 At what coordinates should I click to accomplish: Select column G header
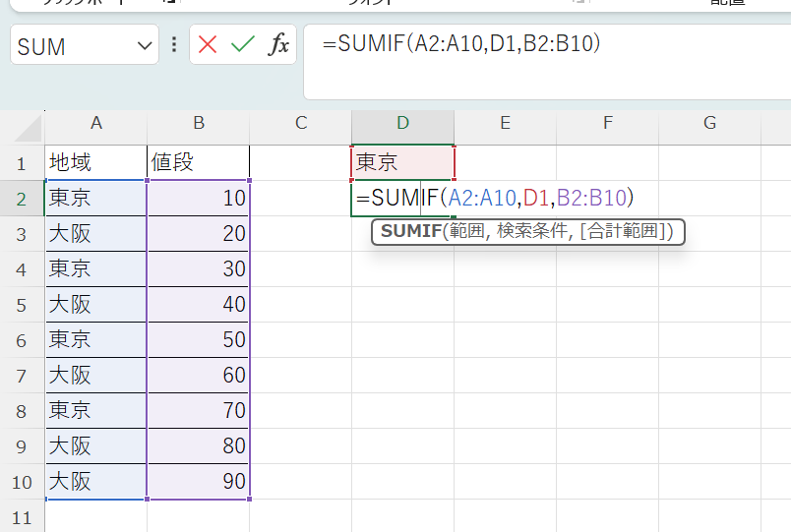[x=709, y=124]
